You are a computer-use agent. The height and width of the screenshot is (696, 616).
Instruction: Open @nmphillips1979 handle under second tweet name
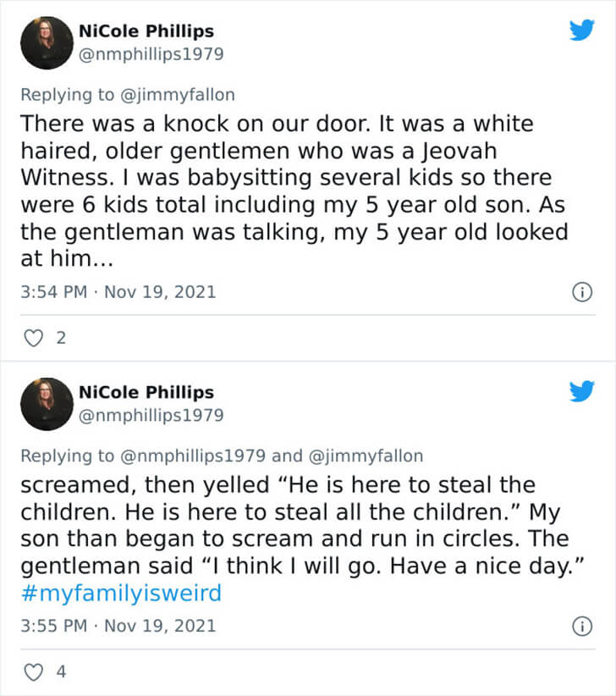pyautogui.click(x=151, y=416)
